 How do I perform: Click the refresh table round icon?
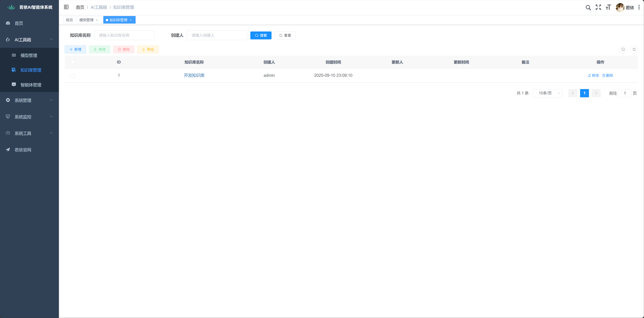(634, 49)
